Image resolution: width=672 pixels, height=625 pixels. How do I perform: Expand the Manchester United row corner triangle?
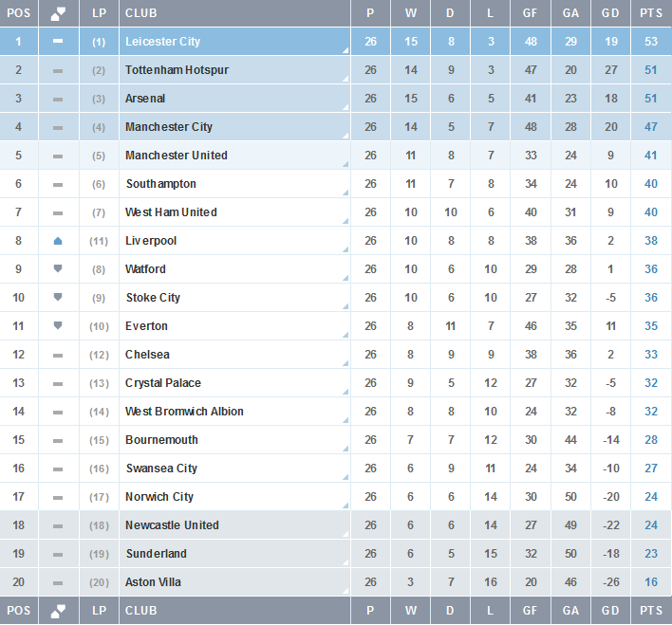point(345,164)
